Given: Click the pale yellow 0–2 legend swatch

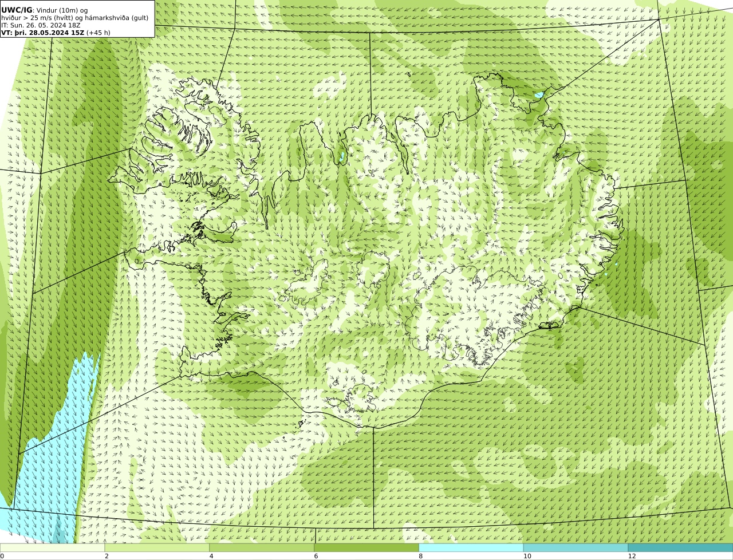Looking at the screenshot, I should (x=53, y=548).
